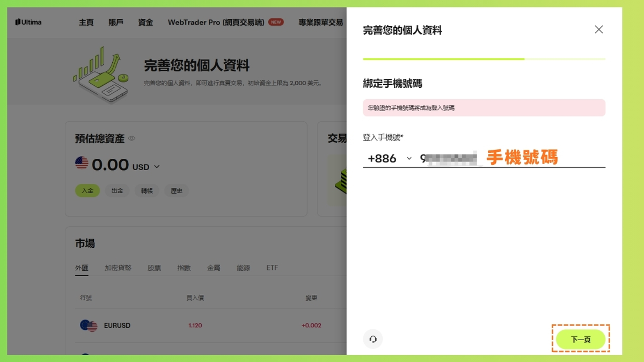Click the 歷史 button
The height and width of the screenshot is (362, 644).
tap(177, 190)
